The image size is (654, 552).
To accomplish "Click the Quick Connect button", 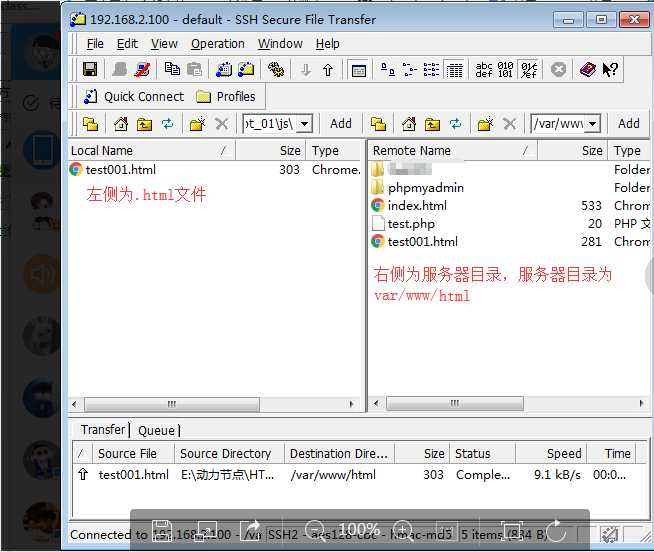I will tap(133, 97).
